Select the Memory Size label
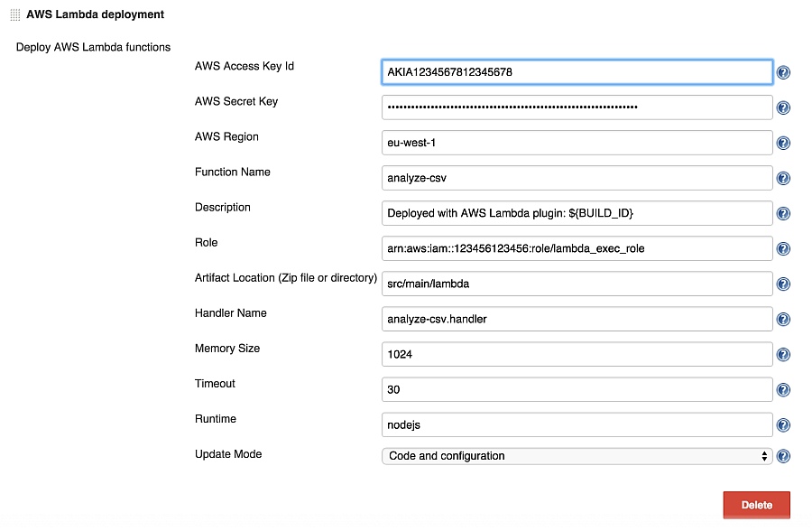The width and height of the screenshot is (812, 531). click(227, 349)
